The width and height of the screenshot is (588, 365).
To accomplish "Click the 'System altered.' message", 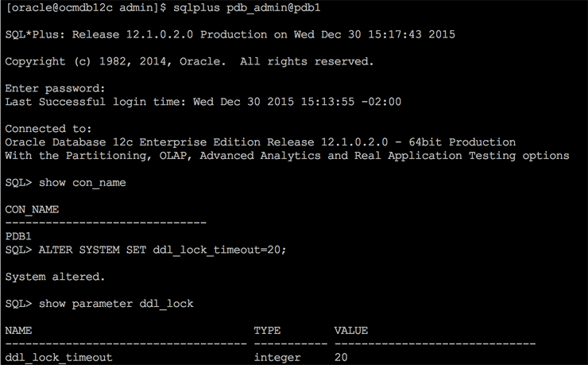I will (x=55, y=277).
